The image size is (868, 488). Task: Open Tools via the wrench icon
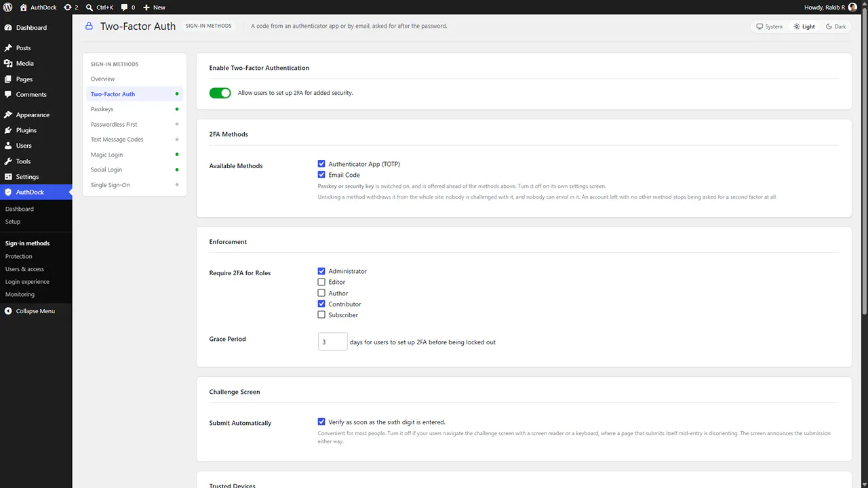click(8, 161)
